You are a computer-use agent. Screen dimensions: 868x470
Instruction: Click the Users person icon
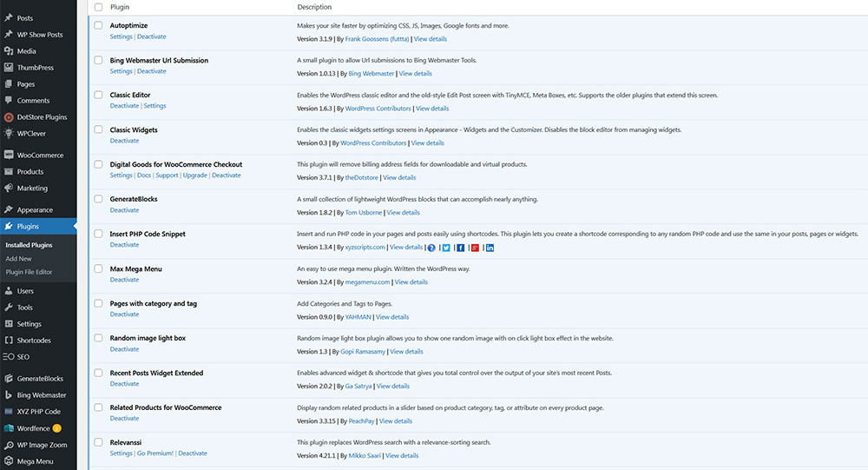[x=9, y=290]
